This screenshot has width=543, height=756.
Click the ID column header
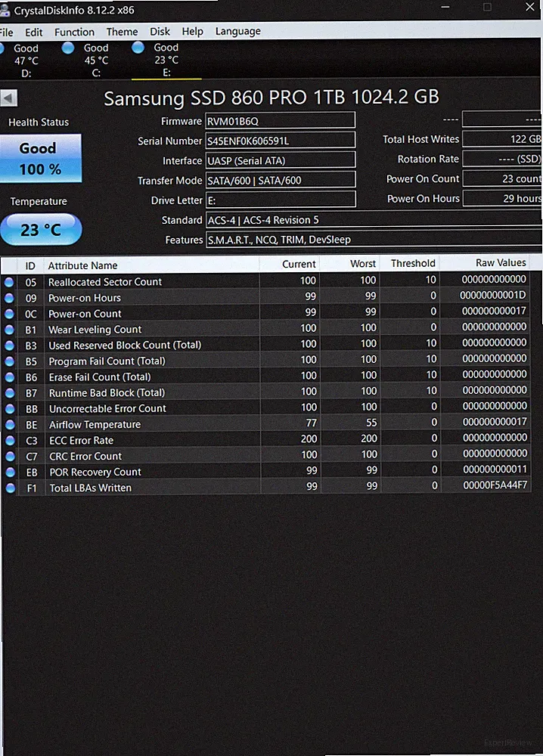30,265
